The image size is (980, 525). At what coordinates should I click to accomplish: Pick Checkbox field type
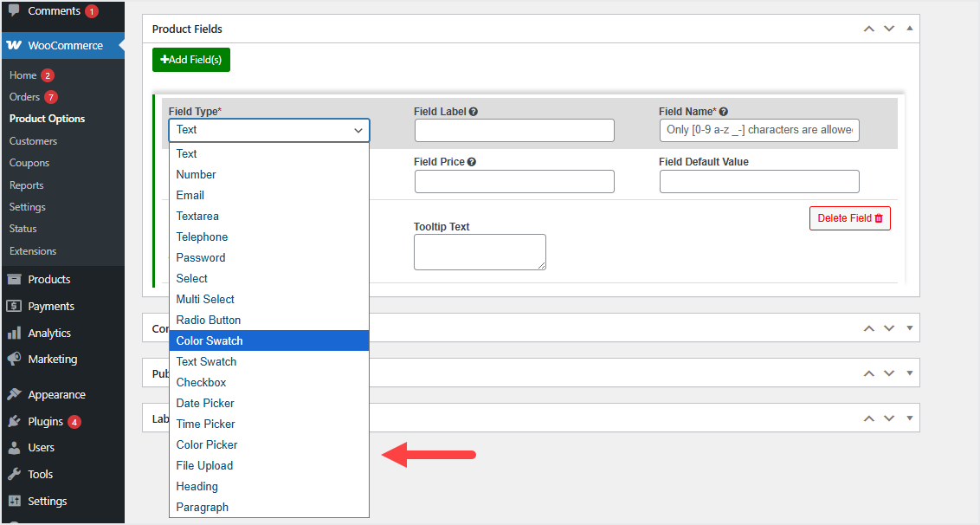268,382
